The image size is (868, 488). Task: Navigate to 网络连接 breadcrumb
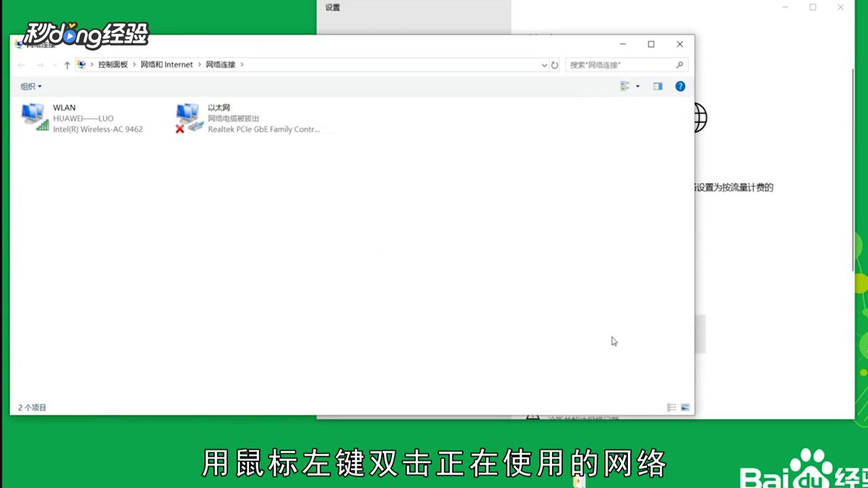pyautogui.click(x=220, y=65)
